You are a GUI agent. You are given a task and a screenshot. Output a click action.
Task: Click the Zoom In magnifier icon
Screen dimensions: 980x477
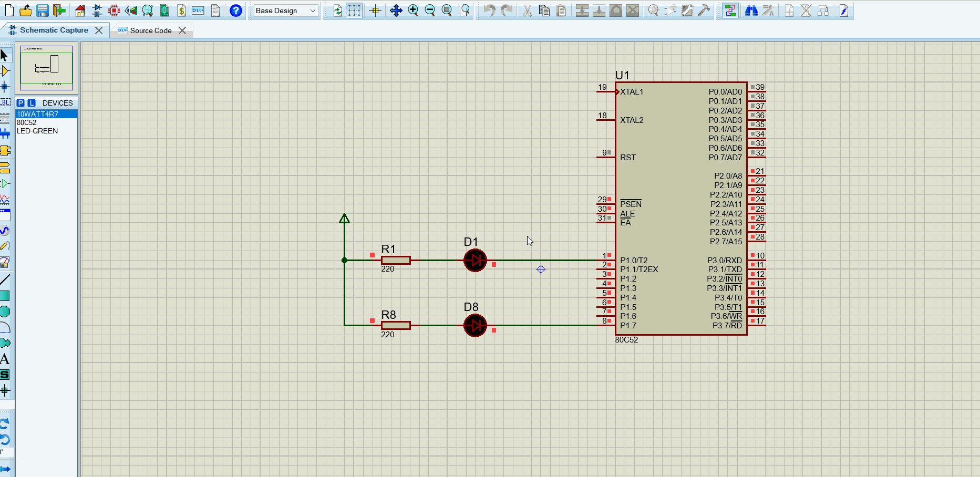click(x=413, y=11)
